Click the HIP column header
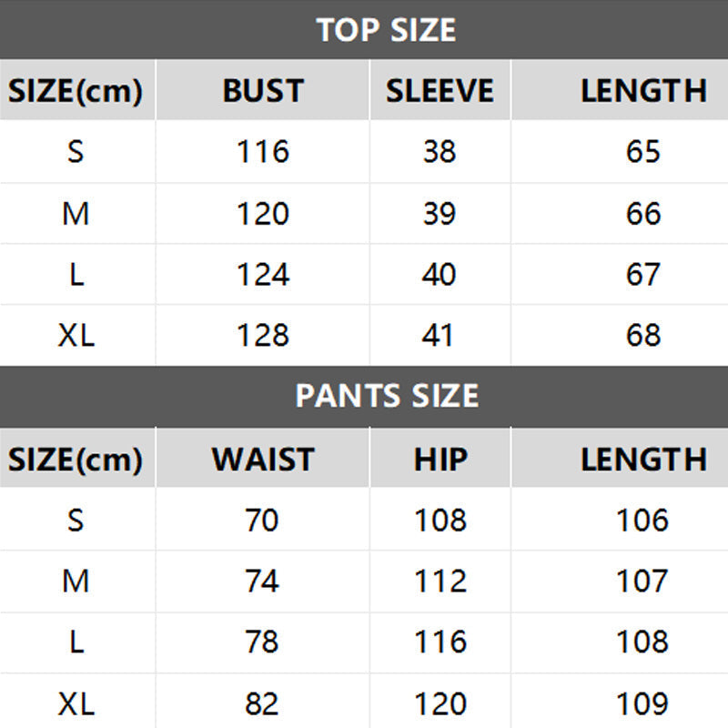The width and height of the screenshot is (728, 728). (x=440, y=460)
